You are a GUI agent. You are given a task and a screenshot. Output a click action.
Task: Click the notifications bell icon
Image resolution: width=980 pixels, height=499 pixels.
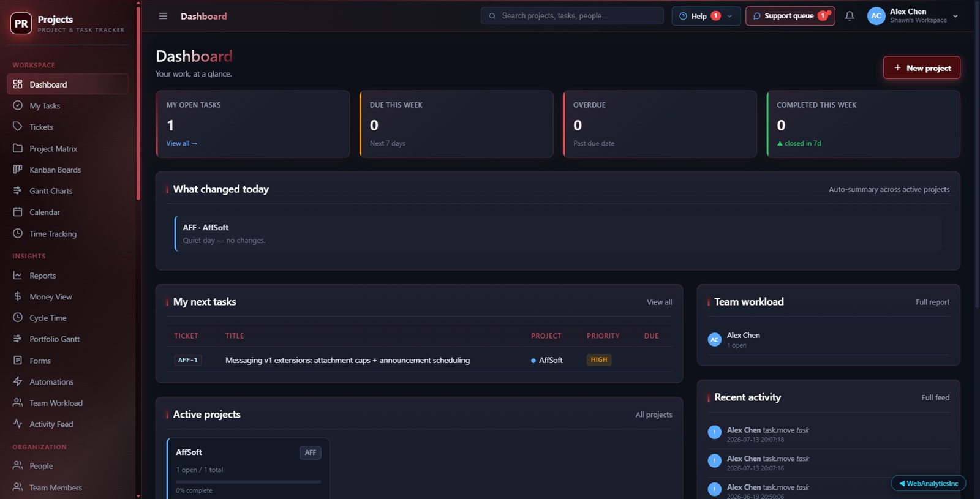pos(850,16)
